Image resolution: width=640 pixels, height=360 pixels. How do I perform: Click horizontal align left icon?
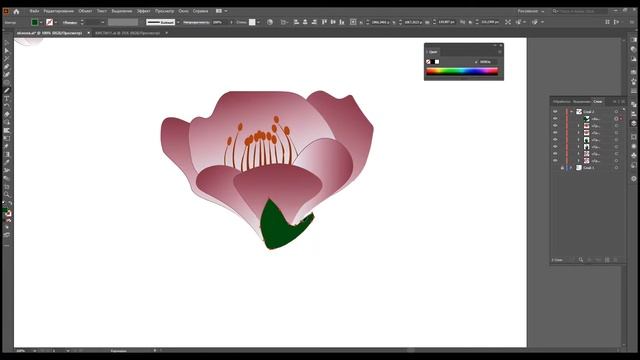tap(296, 22)
